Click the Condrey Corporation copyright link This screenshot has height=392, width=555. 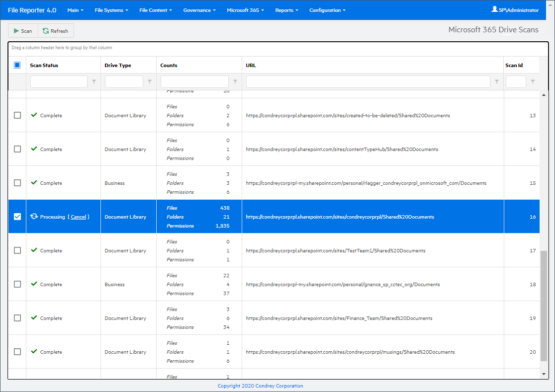[260, 386]
